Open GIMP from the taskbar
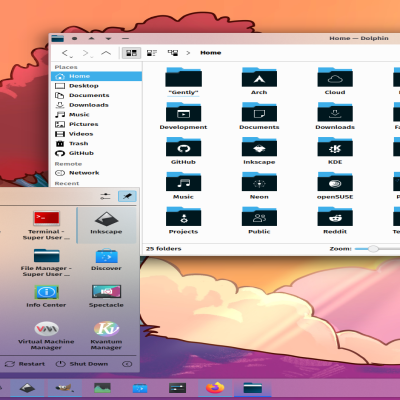 point(65,388)
